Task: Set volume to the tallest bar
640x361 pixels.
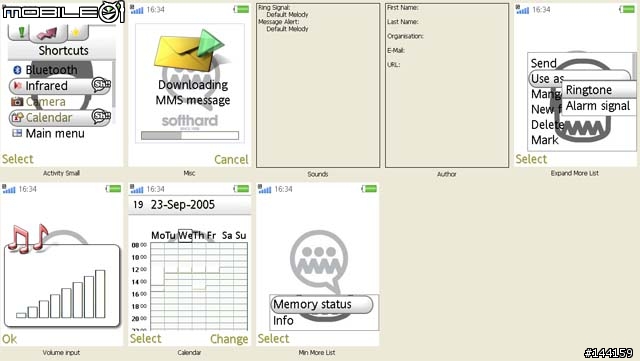Action: tap(100, 294)
